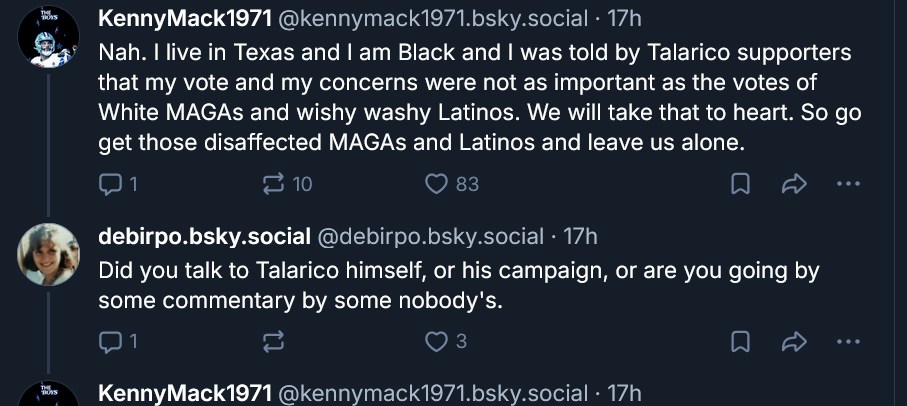The image size is (907, 406).
Task: Like KennyMack1971's post with 83 likes
Action: click(436, 184)
